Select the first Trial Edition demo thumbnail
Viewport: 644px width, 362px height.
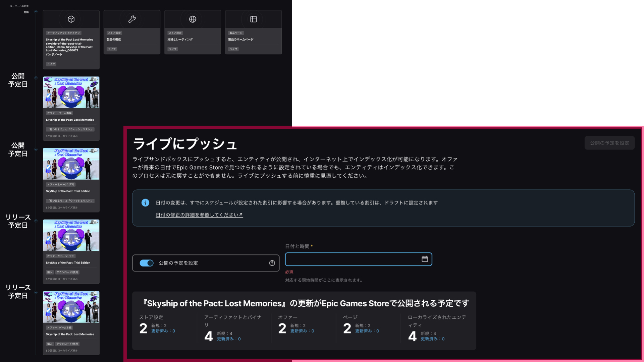click(71, 164)
